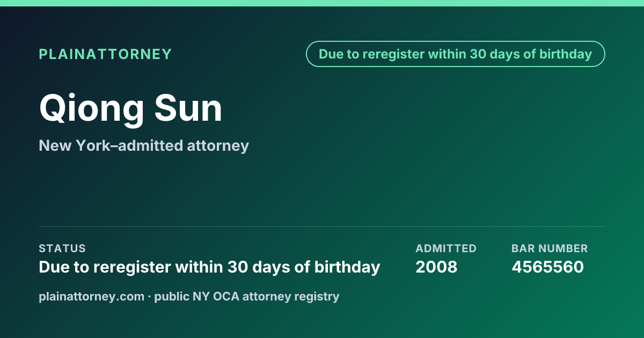
Task: Click the reregister status pill badge
Action: tap(456, 54)
